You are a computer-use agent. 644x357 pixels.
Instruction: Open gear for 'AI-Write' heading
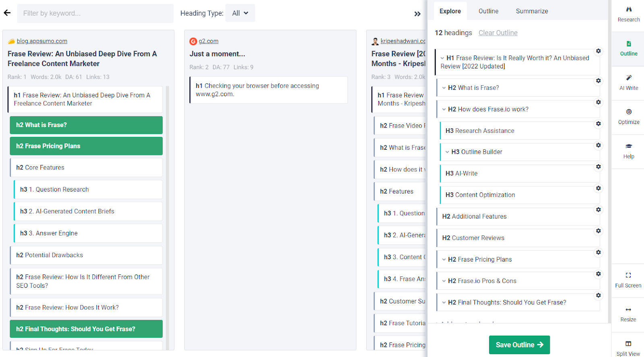point(599,167)
